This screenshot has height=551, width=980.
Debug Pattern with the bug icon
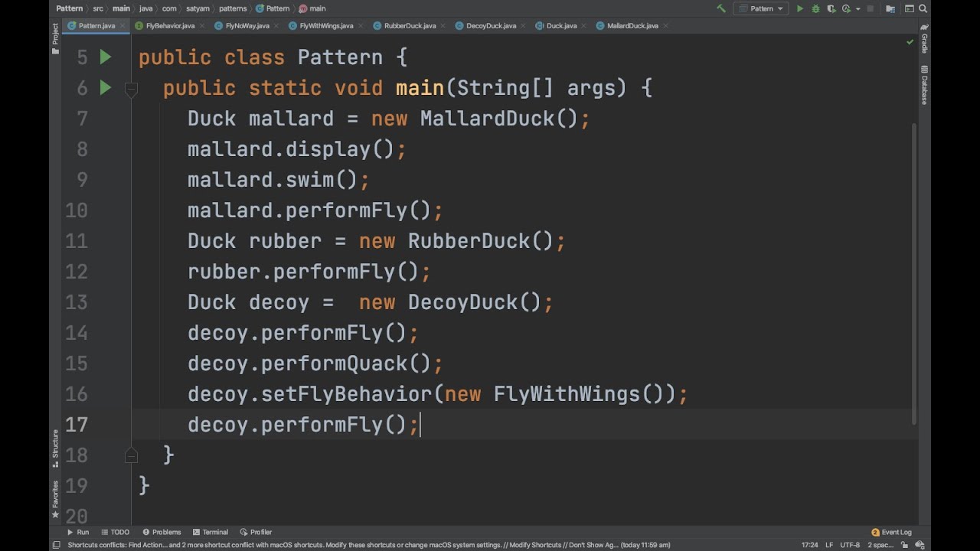[x=815, y=8]
